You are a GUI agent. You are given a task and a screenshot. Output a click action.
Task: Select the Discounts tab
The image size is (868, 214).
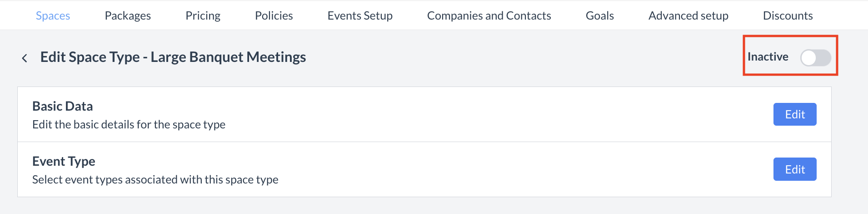point(788,15)
